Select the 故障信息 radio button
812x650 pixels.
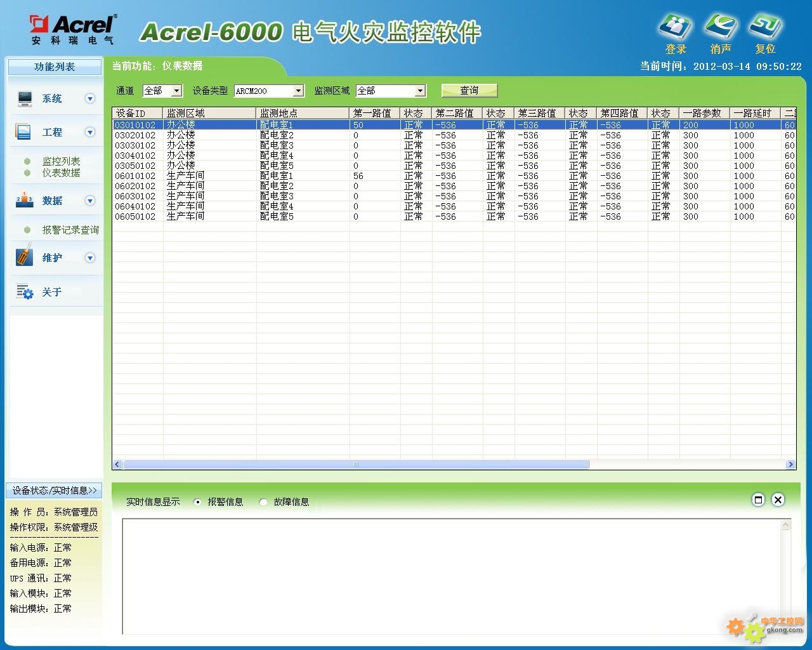click(263, 502)
